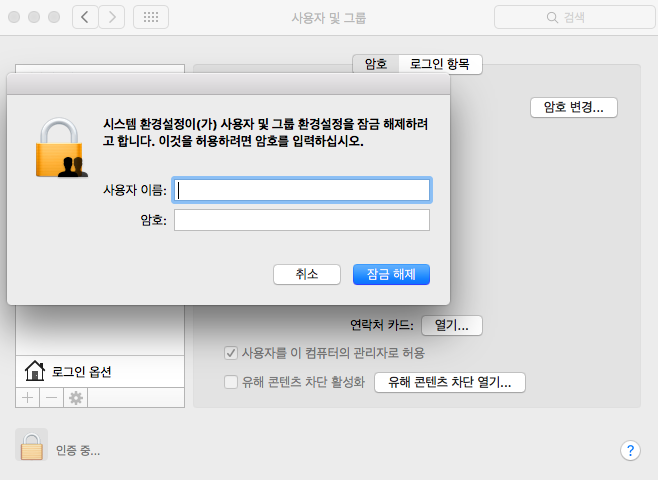Open the gear action menu

(x=75, y=397)
